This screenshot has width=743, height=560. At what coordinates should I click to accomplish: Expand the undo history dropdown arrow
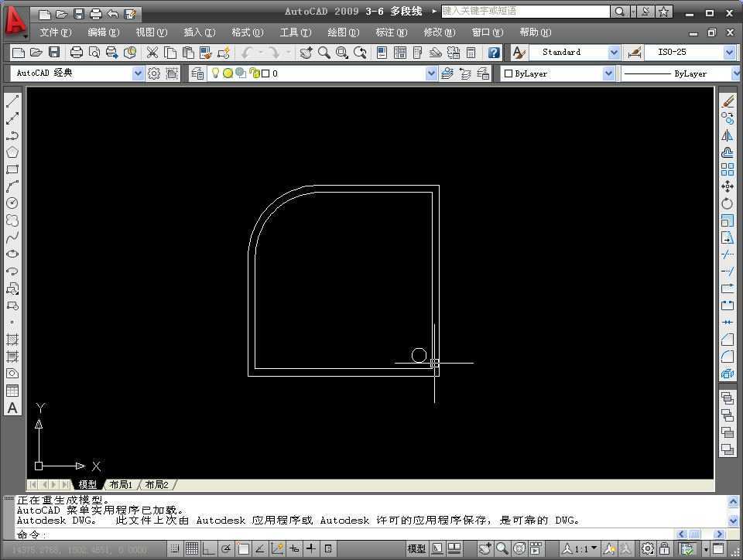pyautogui.click(x=261, y=52)
